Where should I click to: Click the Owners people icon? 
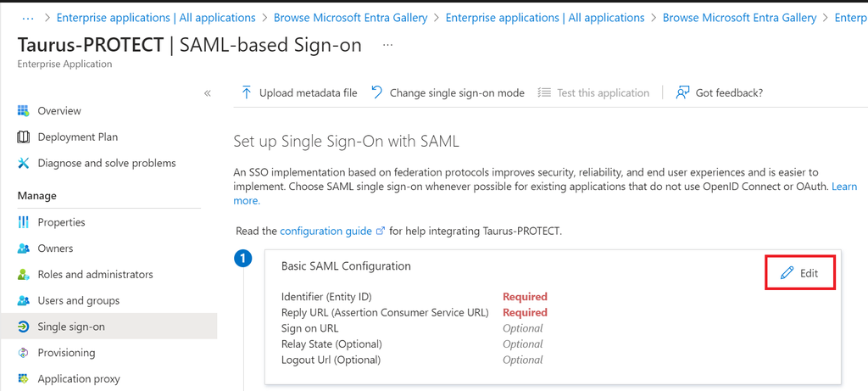24,249
